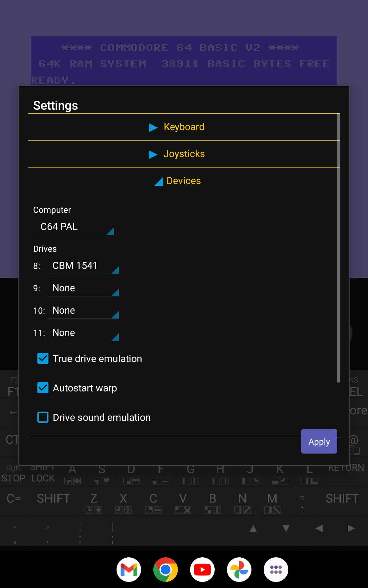This screenshot has width=368, height=588.
Task: Open Google Photos from dock
Action: point(239,570)
